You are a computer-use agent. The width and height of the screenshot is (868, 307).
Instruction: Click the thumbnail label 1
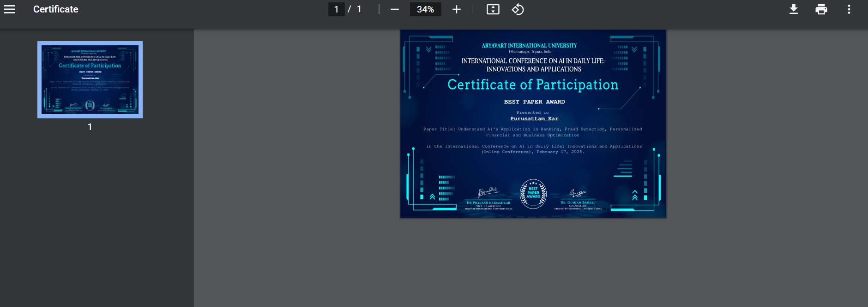[x=90, y=127]
